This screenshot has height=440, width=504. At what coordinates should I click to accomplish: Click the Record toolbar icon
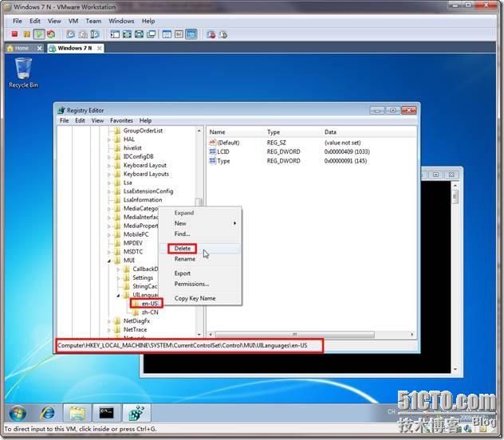pos(211,34)
